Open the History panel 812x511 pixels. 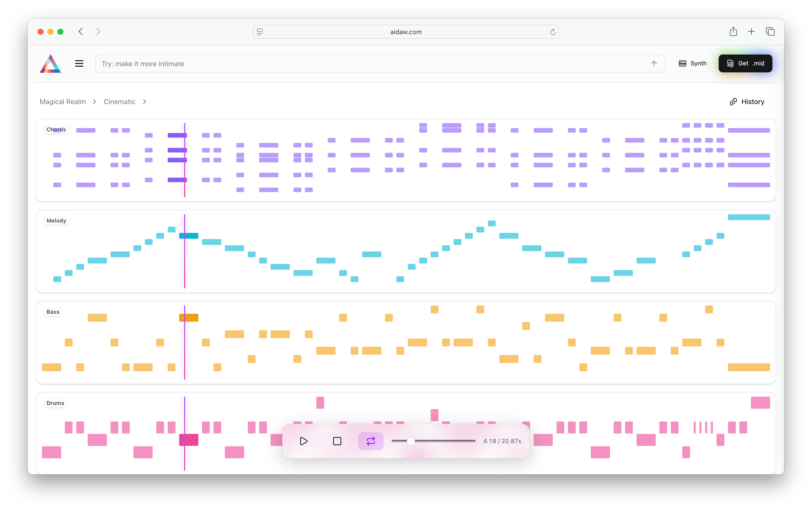(x=747, y=102)
